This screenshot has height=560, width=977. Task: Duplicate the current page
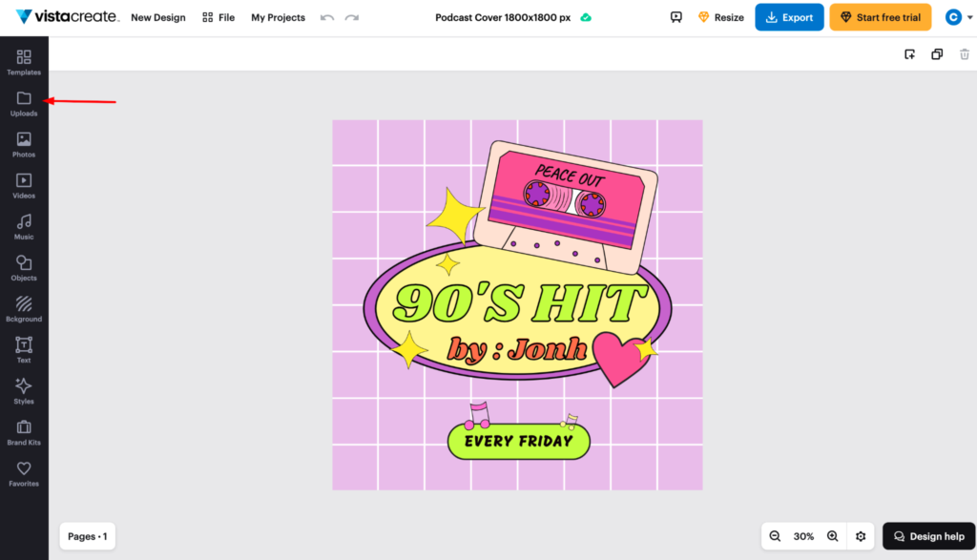[937, 54]
